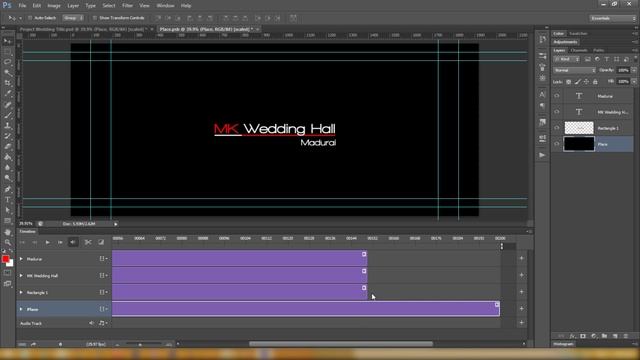Add media to Madurai track plus icon
The image size is (640, 360).
(521, 258)
